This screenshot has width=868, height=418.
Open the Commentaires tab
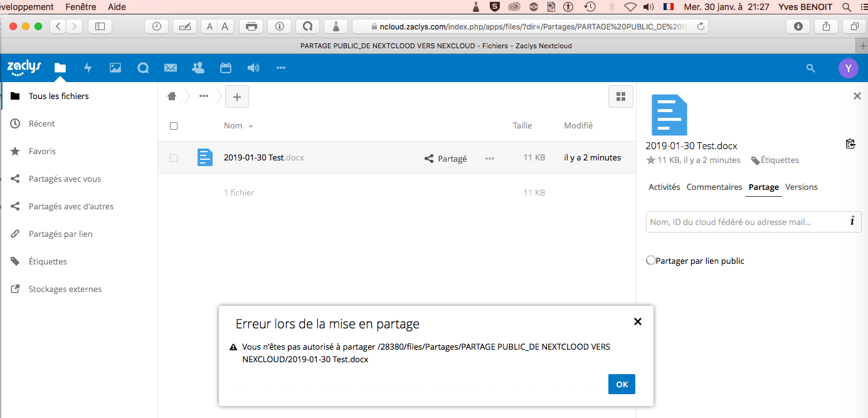[x=714, y=187]
